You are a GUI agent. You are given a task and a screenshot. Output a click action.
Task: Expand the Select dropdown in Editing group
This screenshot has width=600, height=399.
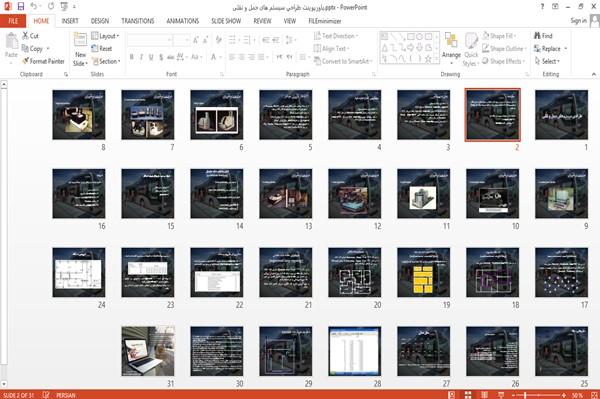click(547, 61)
